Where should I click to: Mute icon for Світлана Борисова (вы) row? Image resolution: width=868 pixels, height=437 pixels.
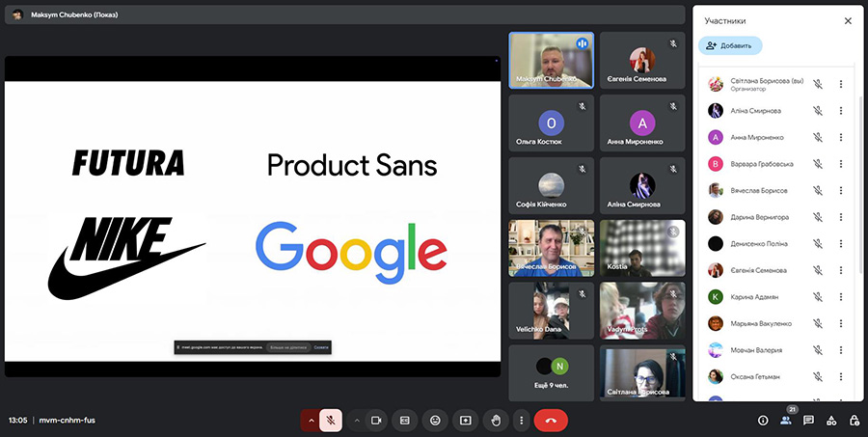[817, 84]
